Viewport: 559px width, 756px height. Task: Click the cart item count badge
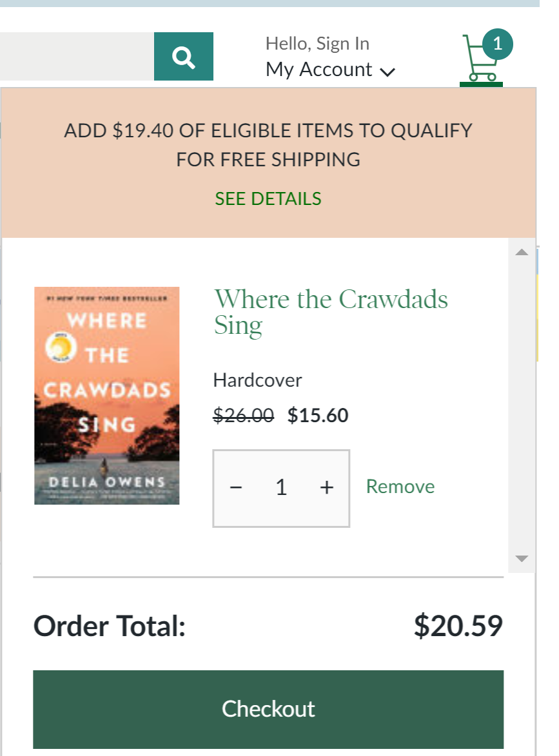(497, 44)
